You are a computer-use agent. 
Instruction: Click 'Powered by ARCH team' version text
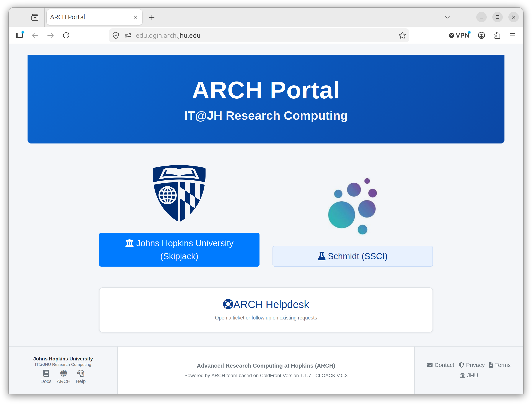(266, 375)
